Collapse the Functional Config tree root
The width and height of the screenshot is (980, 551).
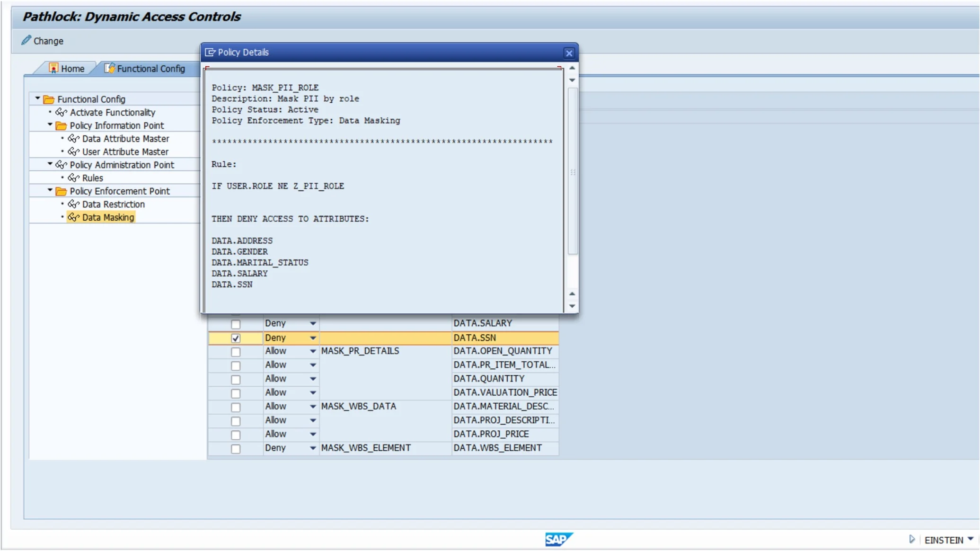pyautogui.click(x=37, y=98)
